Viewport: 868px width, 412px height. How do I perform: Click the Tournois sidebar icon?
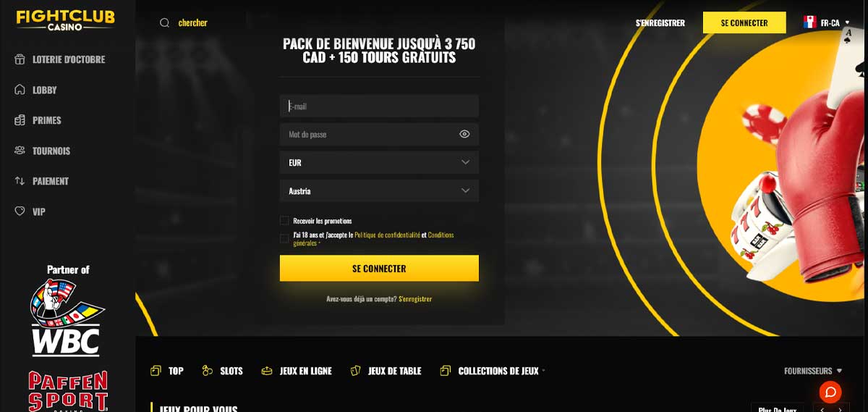click(x=20, y=151)
